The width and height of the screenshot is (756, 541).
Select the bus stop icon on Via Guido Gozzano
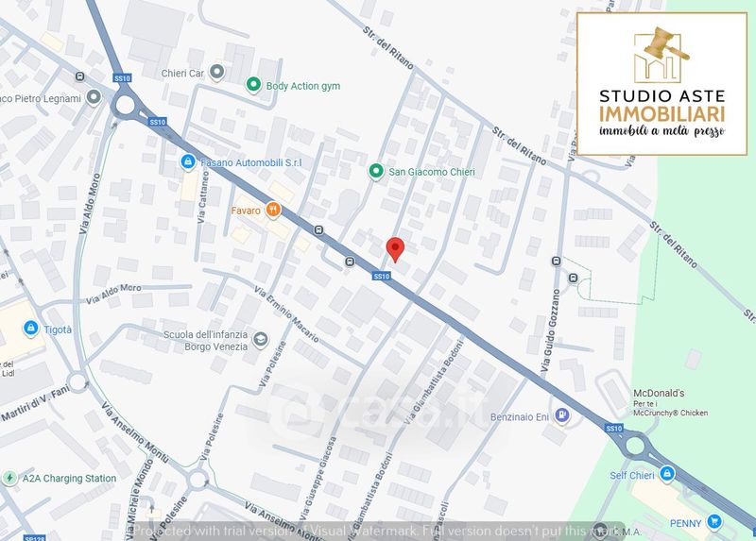click(x=556, y=262)
